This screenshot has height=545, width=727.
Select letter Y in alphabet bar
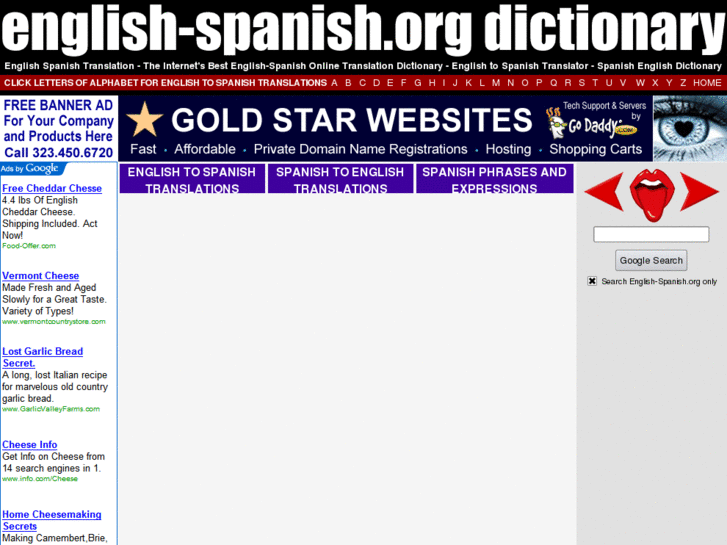coord(669,83)
